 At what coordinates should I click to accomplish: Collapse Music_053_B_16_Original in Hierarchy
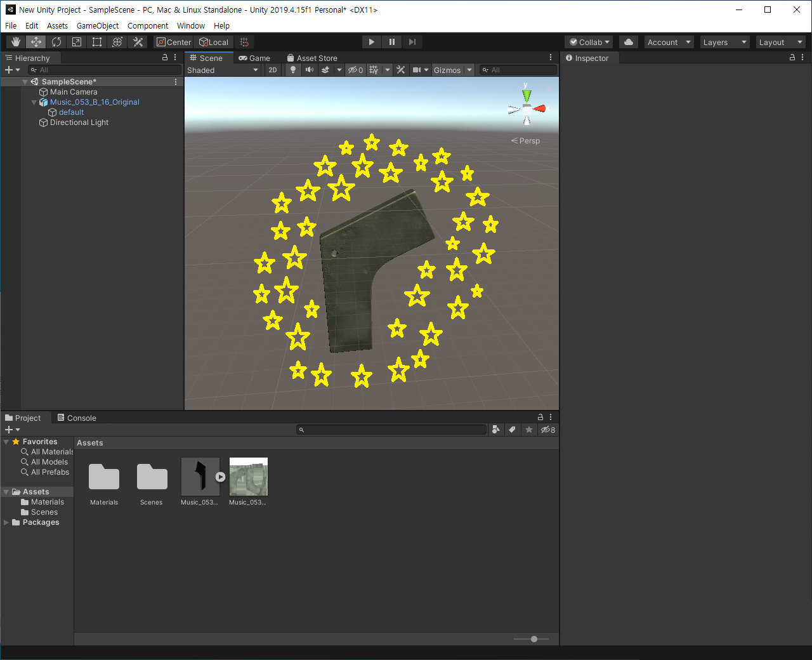[x=34, y=102]
